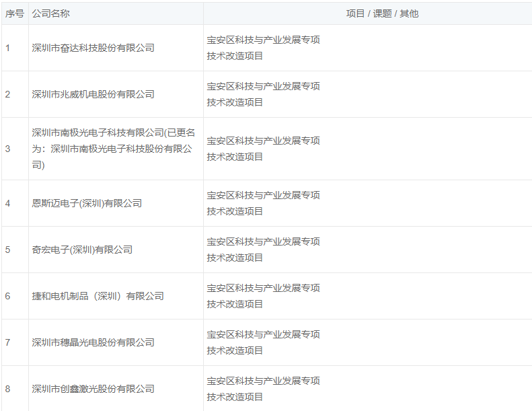Viewport: 532px width, 411px height.
Task: Click serial number 1 in the table
Action: 8,48
